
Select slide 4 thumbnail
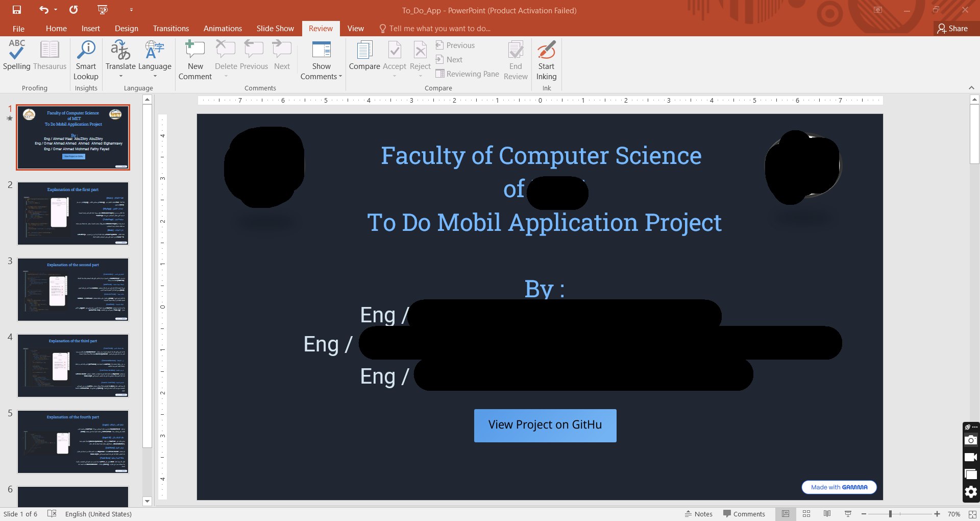(x=73, y=366)
